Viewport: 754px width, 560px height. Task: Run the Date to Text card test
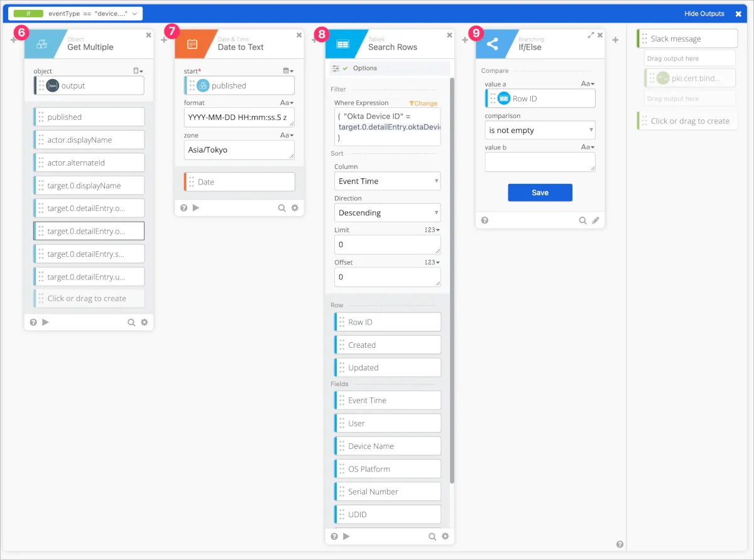(x=195, y=208)
